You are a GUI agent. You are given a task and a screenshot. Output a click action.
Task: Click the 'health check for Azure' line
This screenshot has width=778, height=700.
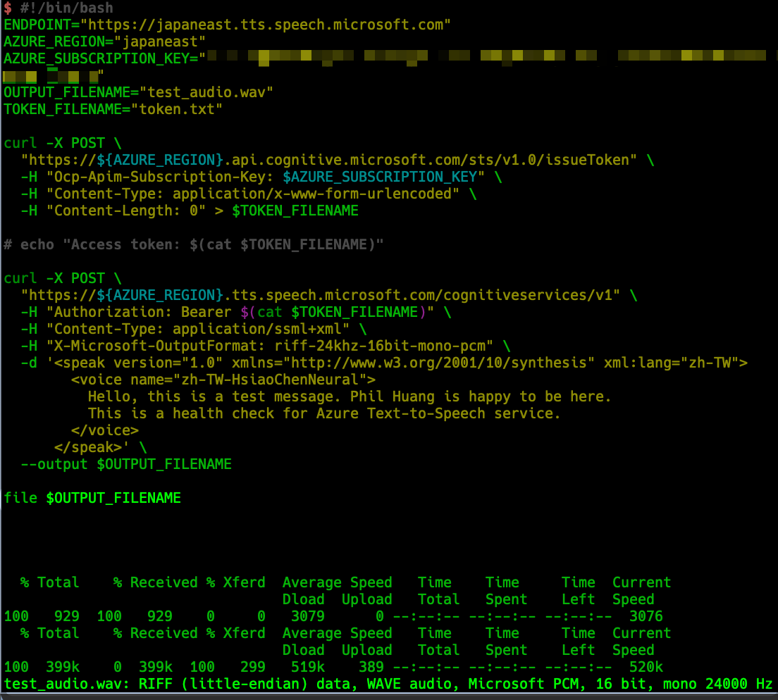point(324,413)
